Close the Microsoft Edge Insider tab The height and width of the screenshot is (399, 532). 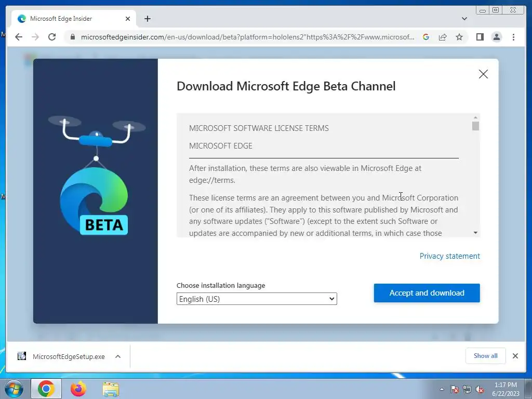[128, 19]
